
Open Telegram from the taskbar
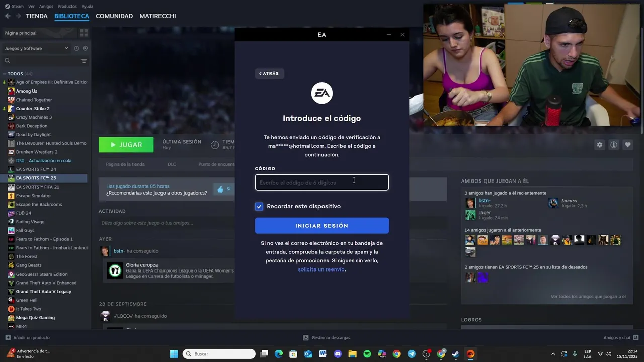pyautogui.click(x=412, y=354)
